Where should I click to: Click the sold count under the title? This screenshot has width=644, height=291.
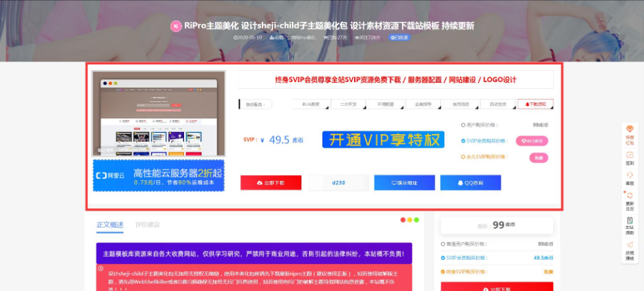click(x=335, y=37)
